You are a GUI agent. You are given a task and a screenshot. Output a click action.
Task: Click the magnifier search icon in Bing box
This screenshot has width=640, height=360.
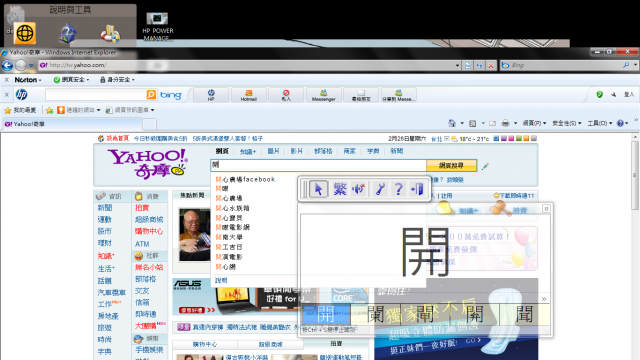pos(626,65)
